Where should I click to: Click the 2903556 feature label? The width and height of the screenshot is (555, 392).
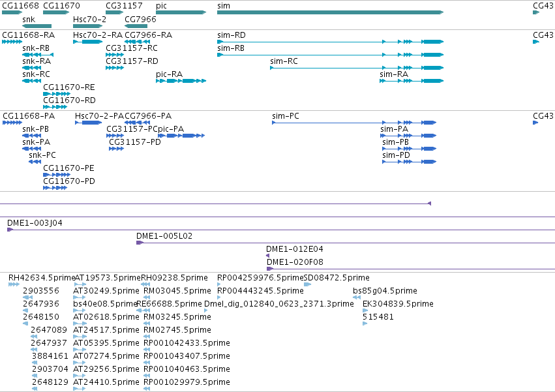pyautogui.click(x=41, y=291)
